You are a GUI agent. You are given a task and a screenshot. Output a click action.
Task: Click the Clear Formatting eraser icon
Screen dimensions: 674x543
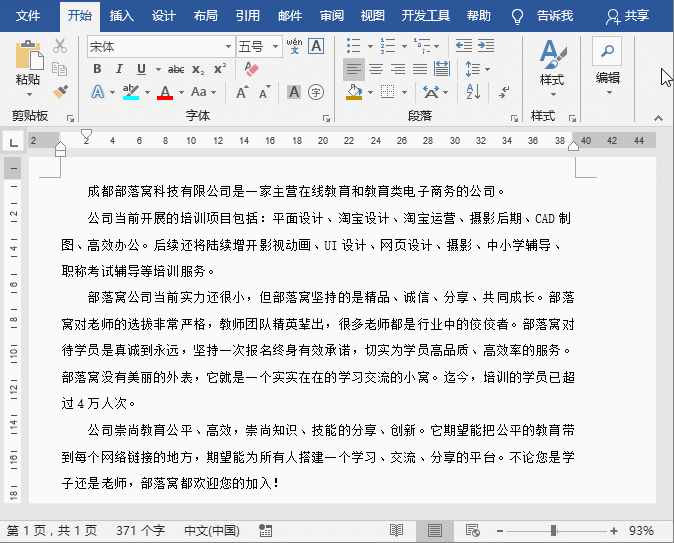coord(251,69)
